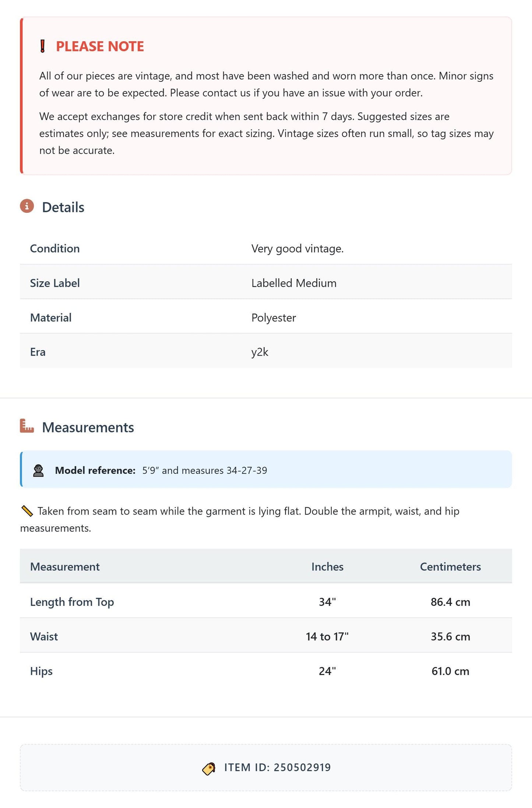Click the red exclamation mark icon
532x808 pixels.
click(x=42, y=46)
